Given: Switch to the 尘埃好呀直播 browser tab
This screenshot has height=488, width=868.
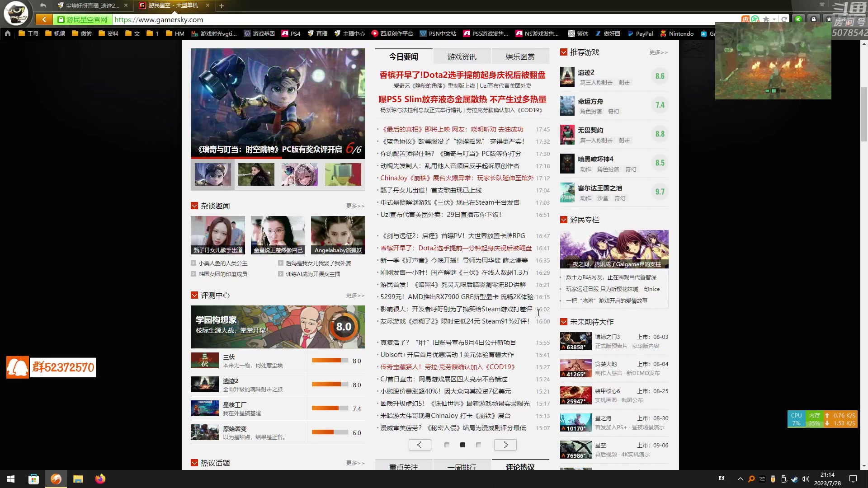Looking at the screenshot, I should [x=92, y=5].
